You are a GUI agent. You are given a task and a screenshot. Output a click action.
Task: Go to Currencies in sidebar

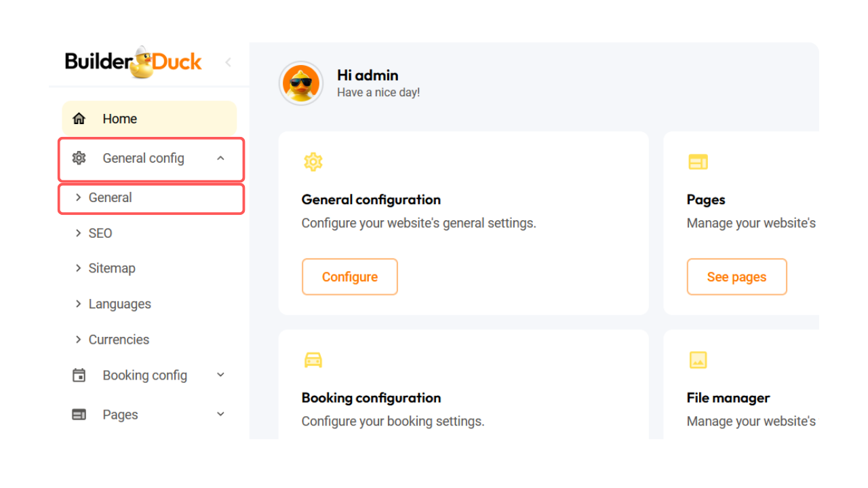119,340
